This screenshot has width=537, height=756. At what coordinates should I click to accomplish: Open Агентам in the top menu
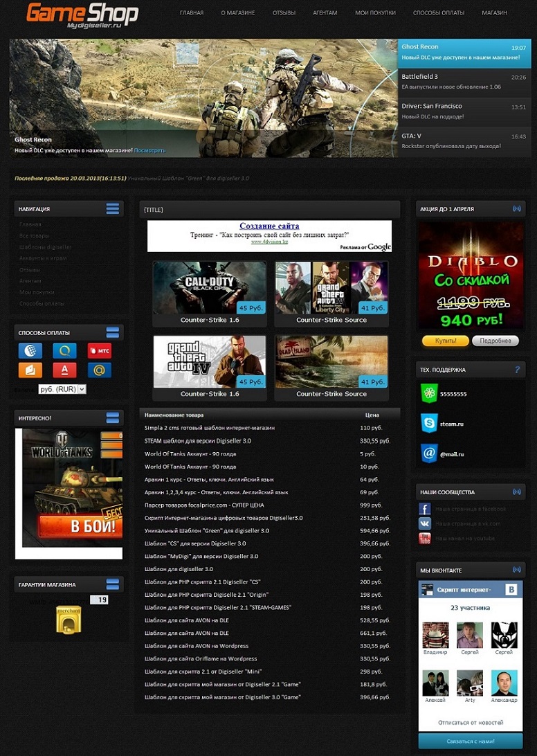pos(325,12)
